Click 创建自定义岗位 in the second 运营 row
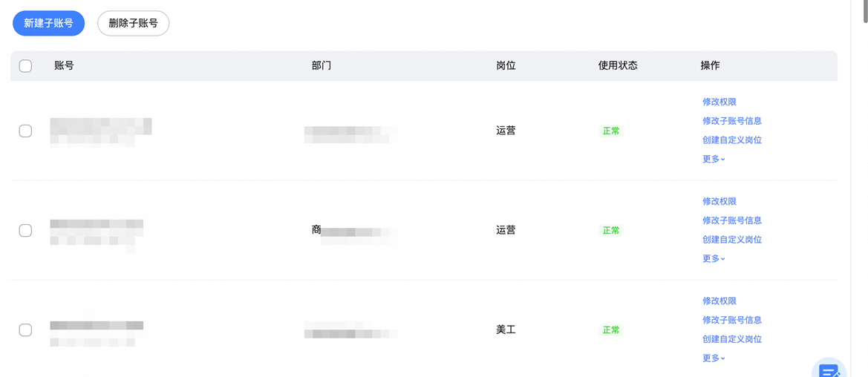The image size is (868, 377). pos(732,240)
